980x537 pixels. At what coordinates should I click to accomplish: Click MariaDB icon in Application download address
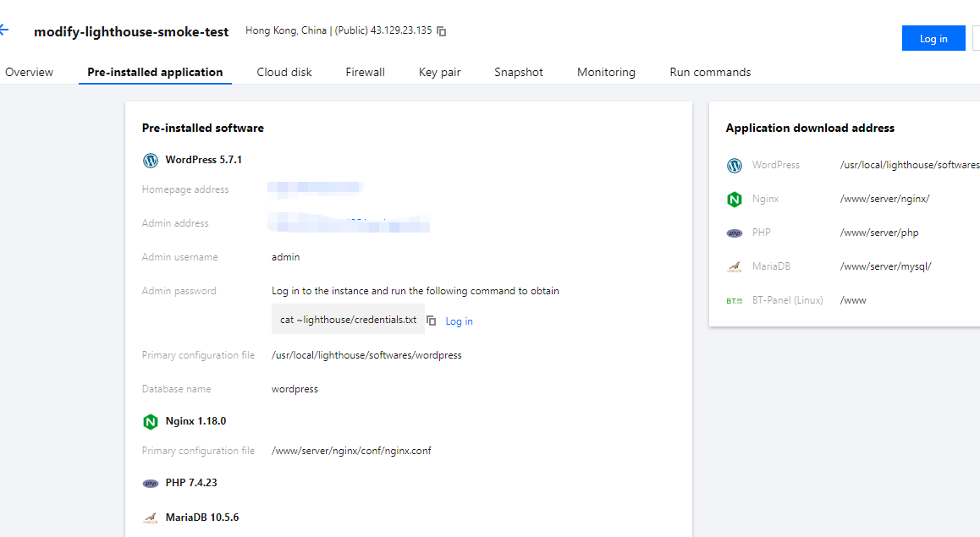735,266
